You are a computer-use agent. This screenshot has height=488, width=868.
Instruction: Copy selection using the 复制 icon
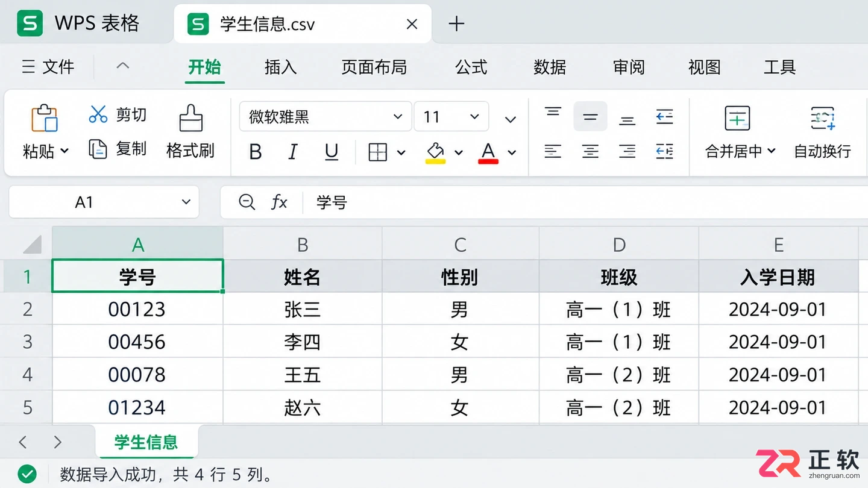98,149
